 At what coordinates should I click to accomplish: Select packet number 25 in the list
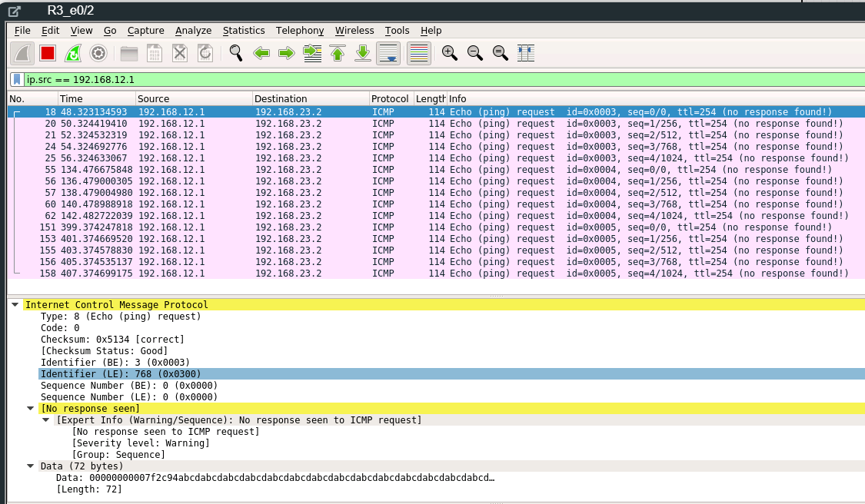pyautogui.click(x=231, y=157)
